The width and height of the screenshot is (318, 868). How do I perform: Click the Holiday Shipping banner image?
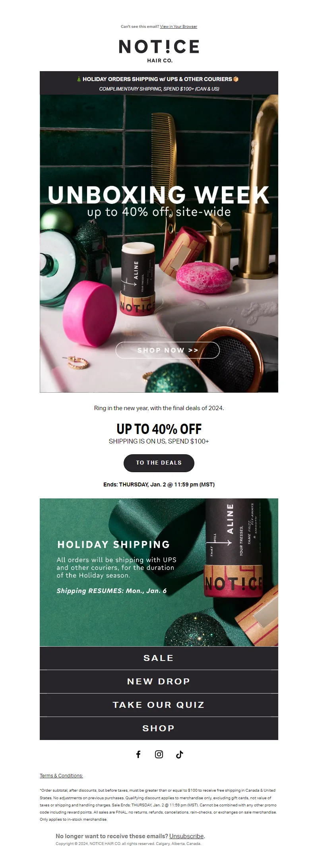tap(159, 572)
